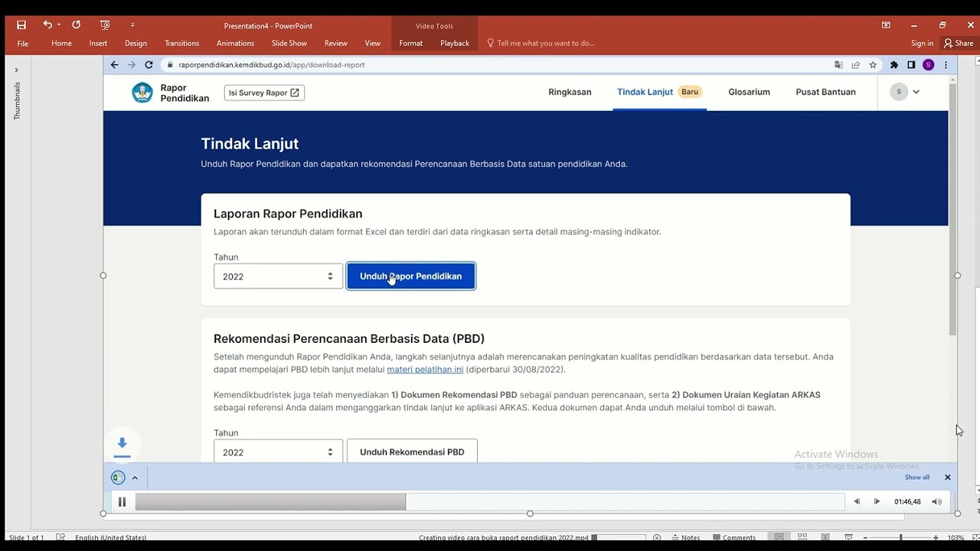Click the video progress seek bar
This screenshot has width=980, height=551.
pos(490,502)
